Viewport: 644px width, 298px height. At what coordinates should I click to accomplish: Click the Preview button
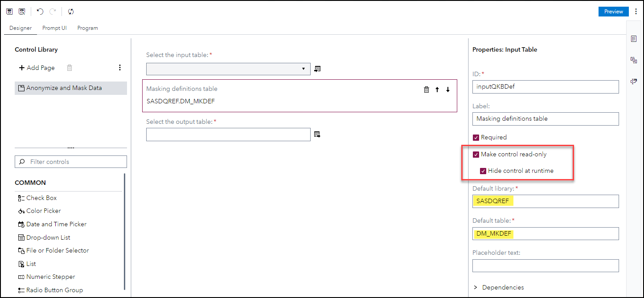(x=613, y=11)
